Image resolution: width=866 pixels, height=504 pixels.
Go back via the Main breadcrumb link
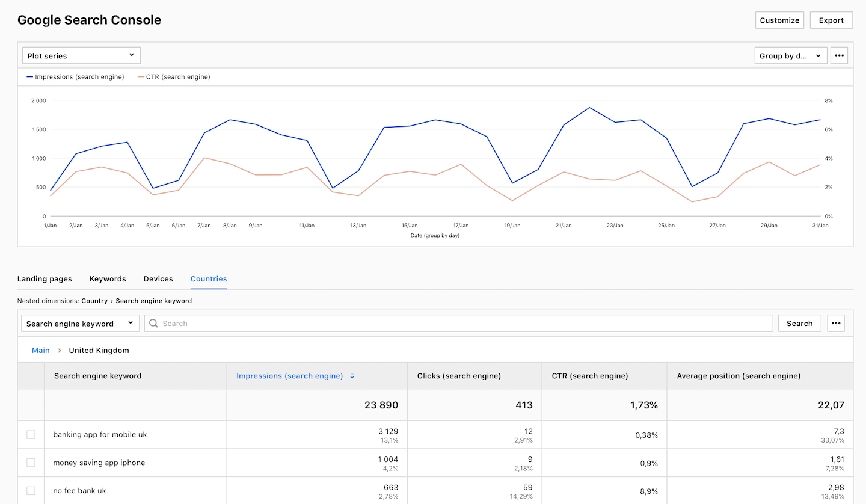pyautogui.click(x=41, y=350)
